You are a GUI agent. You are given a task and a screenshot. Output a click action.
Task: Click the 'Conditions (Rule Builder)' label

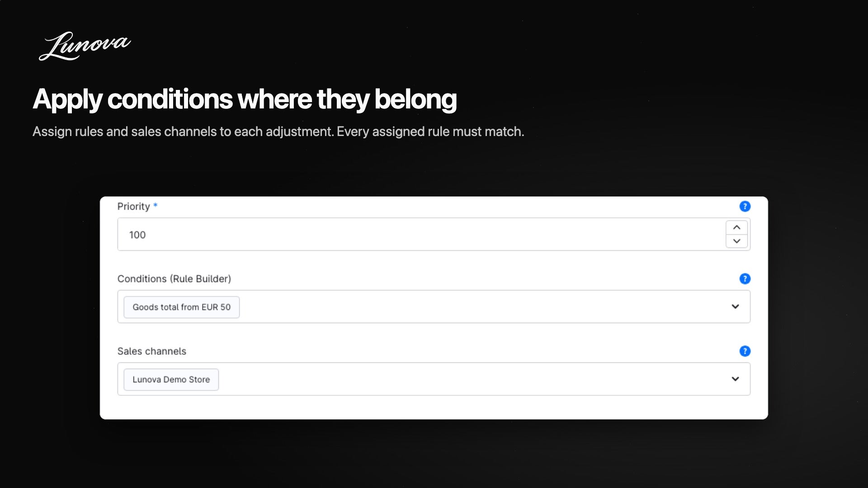(x=174, y=279)
